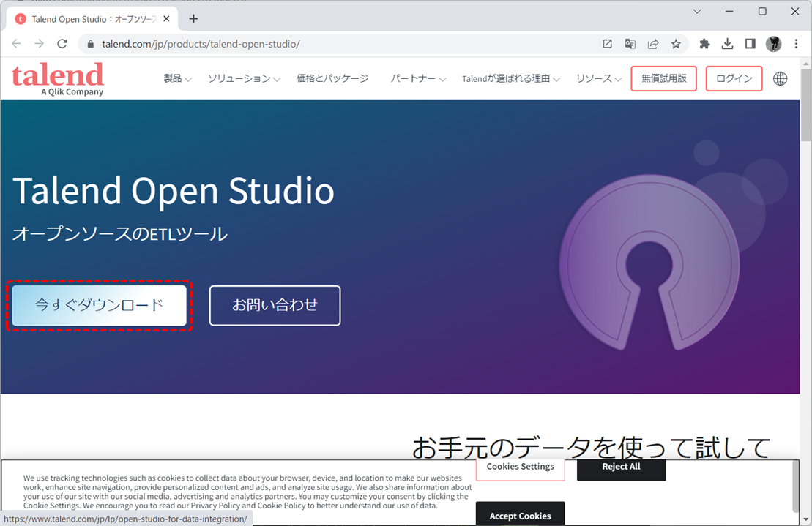The image size is (812, 526).
Task: Click Accept Cookies
Action: (x=520, y=514)
